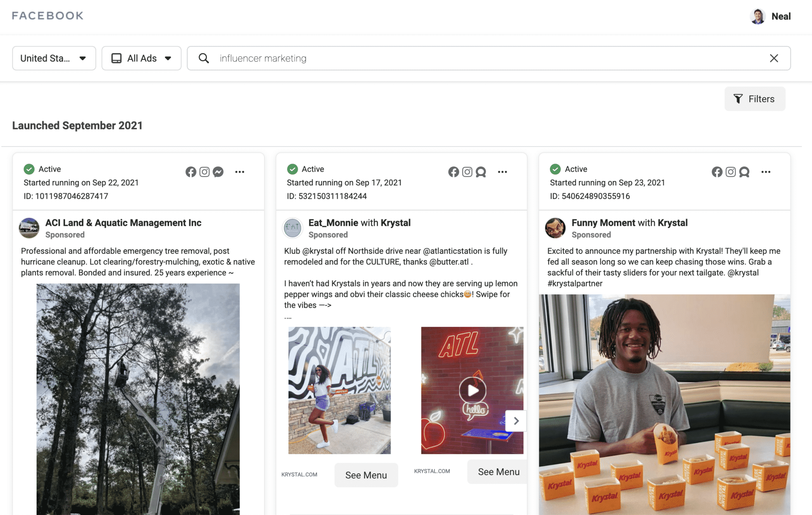The image size is (812, 515).
Task: Click Sponsored label under Eat_Monnie
Action: [328, 235]
